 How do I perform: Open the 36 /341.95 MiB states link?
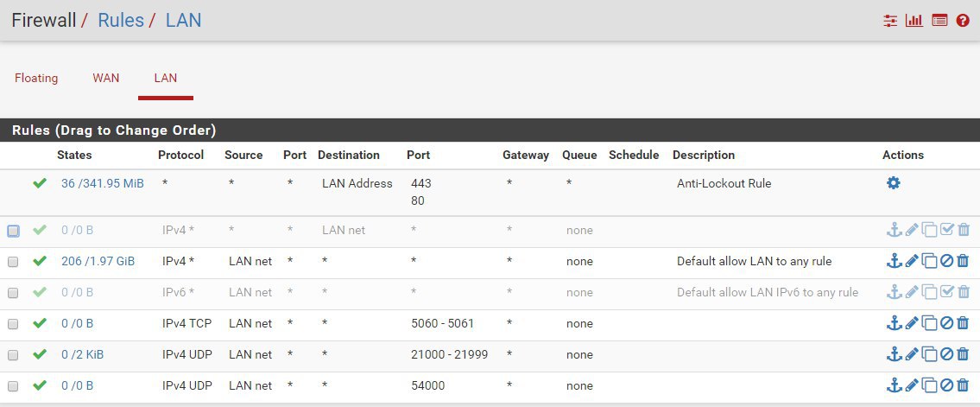coord(103,183)
